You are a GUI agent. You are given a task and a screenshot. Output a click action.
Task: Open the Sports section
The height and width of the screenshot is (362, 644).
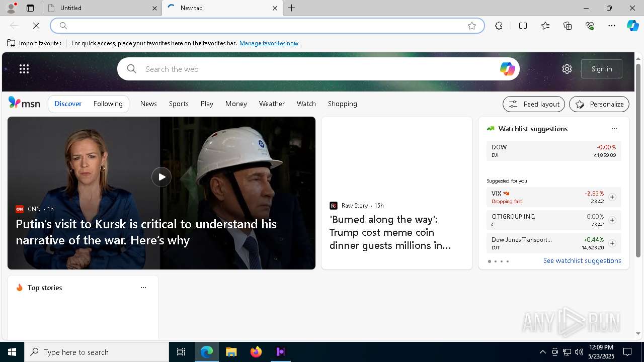[179, 104]
